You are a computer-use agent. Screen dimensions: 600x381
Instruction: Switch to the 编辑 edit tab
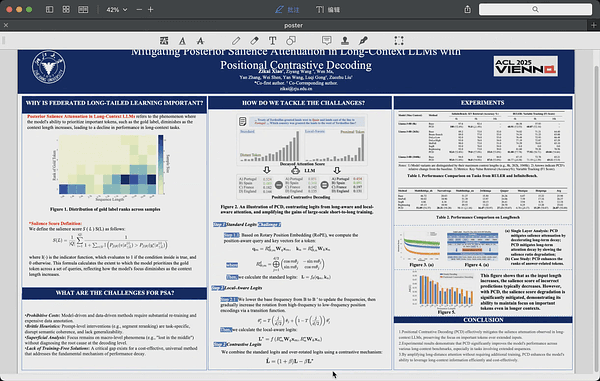point(328,10)
